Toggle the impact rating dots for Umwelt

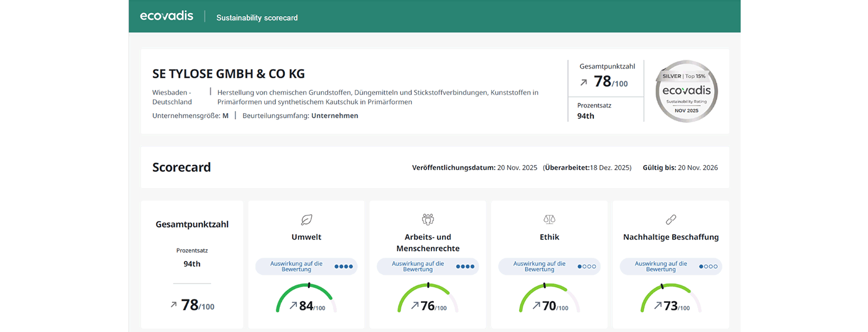pos(345,266)
